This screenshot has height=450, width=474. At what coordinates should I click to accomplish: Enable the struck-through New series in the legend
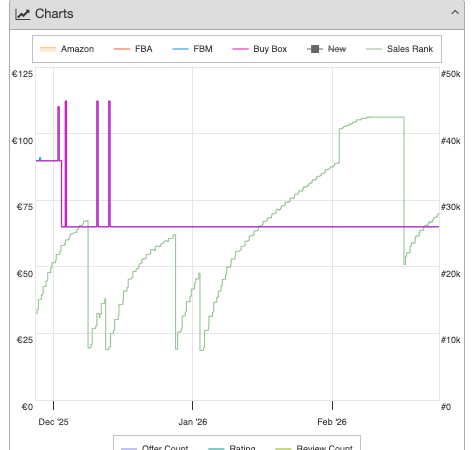(326, 49)
